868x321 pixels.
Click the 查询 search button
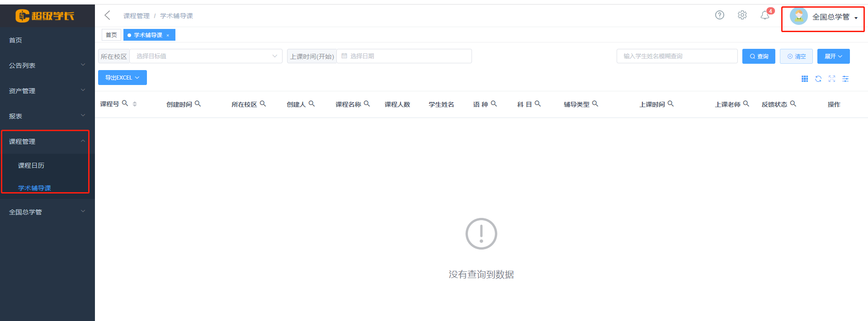[x=759, y=57]
